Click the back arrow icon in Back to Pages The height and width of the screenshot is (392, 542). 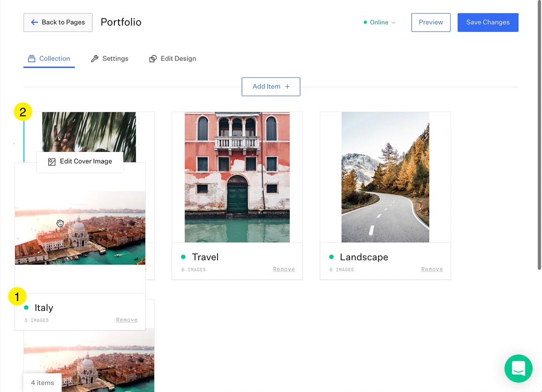tap(34, 22)
